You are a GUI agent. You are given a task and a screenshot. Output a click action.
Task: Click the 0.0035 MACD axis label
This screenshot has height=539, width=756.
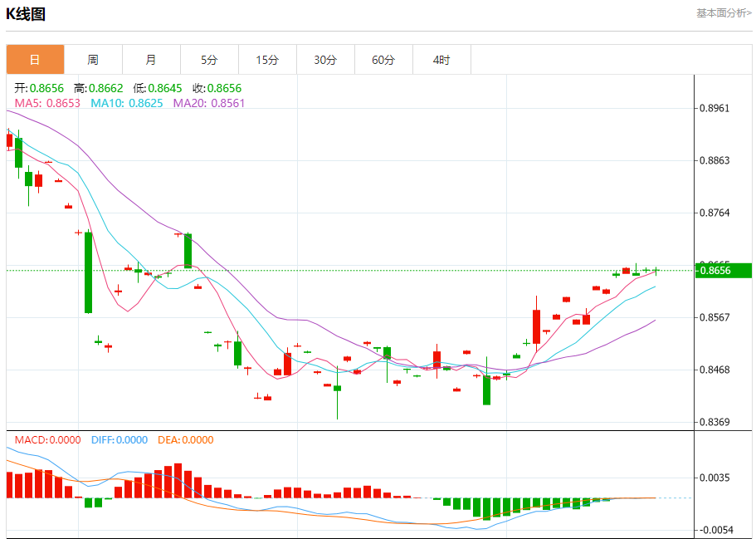tap(715, 478)
